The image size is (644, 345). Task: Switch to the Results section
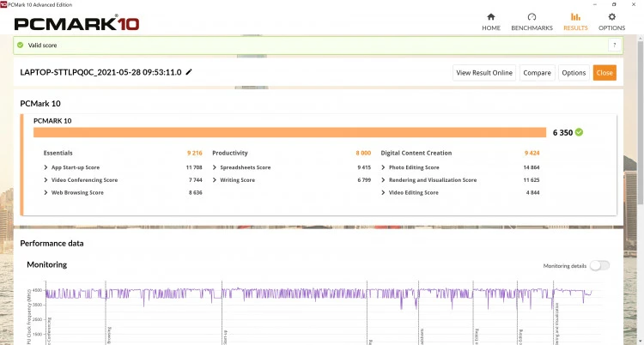pyautogui.click(x=575, y=21)
